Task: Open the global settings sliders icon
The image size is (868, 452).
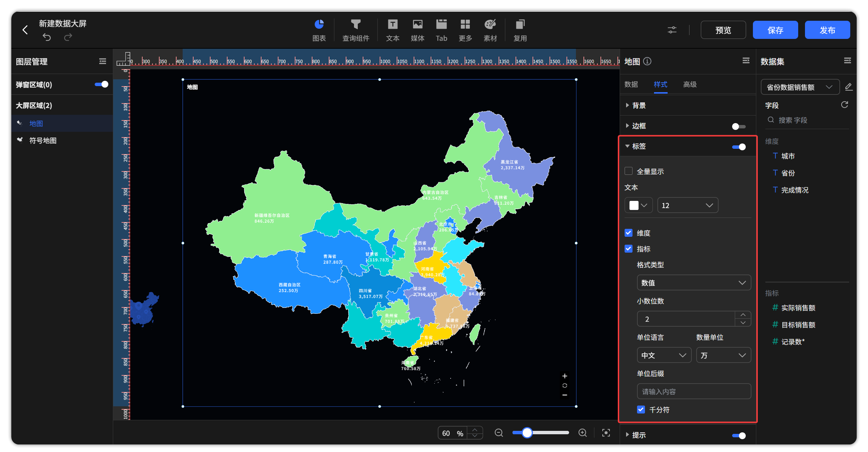Action: pos(672,30)
